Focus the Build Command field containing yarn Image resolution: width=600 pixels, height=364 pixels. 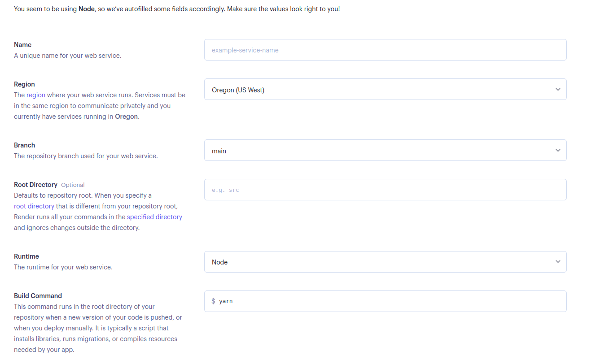(x=385, y=301)
